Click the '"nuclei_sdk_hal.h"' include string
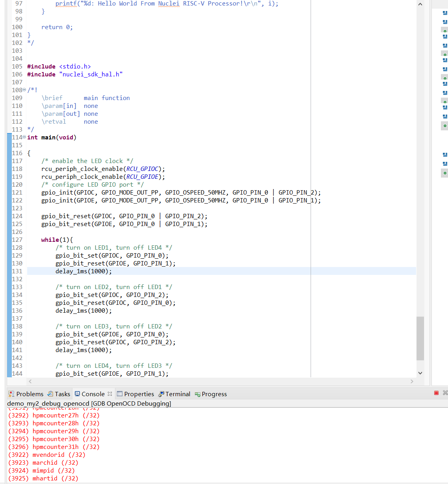The width and height of the screenshot is (448, 484). tap(91, 74)
